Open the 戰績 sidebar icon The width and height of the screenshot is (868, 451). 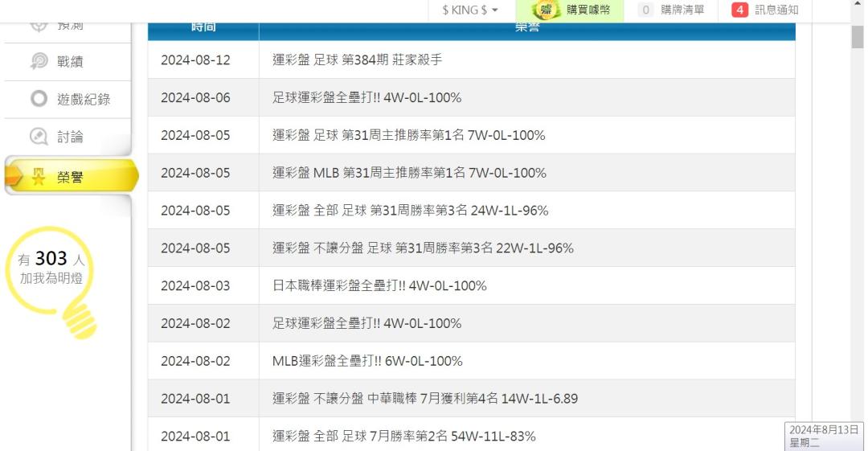point(39,61)
